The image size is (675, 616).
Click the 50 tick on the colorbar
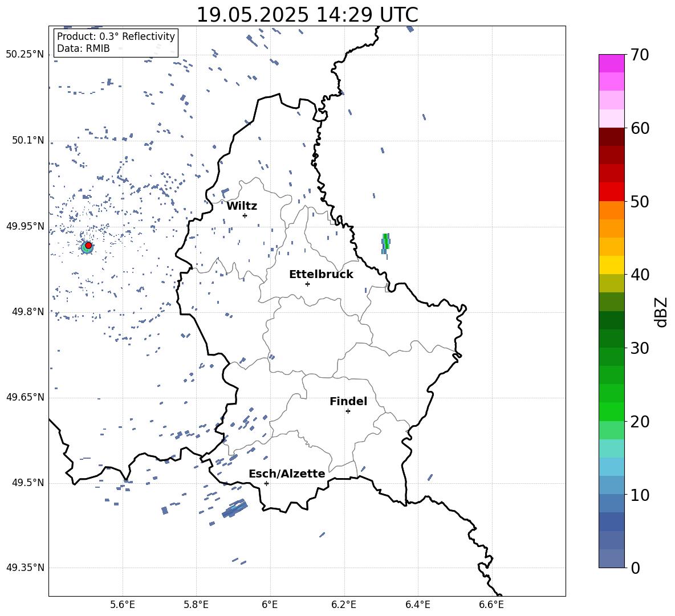(x=640, y=201)
